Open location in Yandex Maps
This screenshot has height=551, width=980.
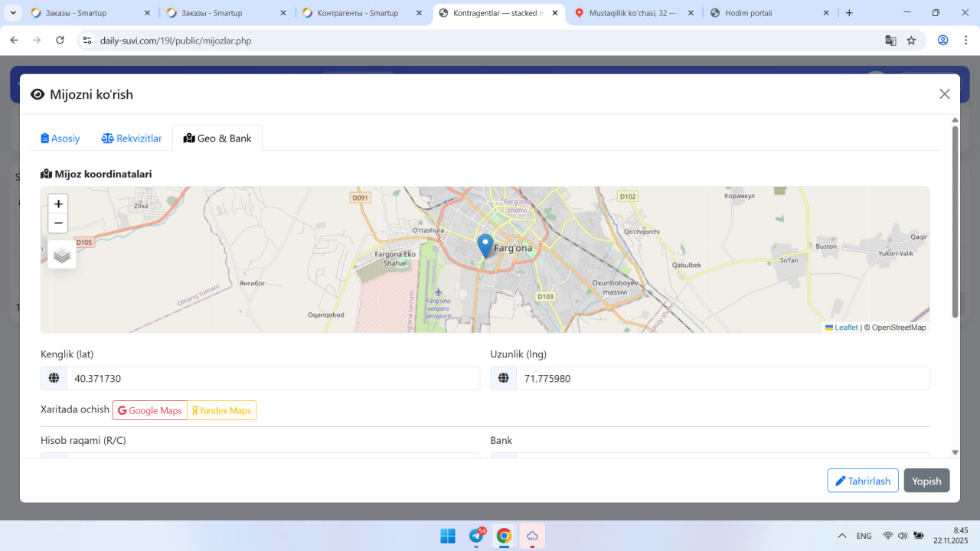(222, 410)
